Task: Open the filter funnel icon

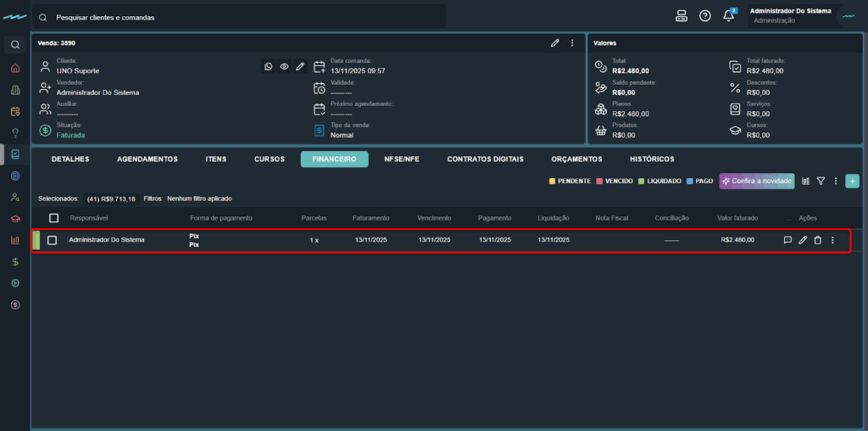Action: coord(821,181)
